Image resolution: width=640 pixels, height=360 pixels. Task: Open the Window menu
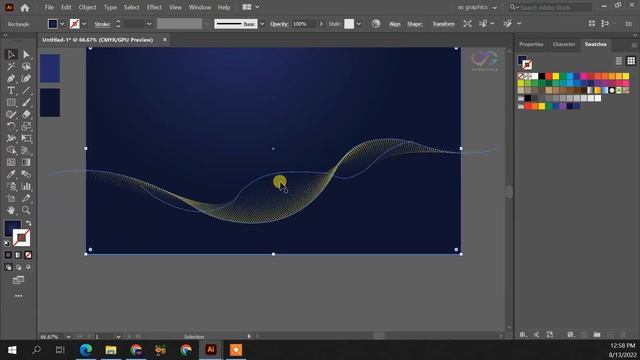click(x=200, y=7)
